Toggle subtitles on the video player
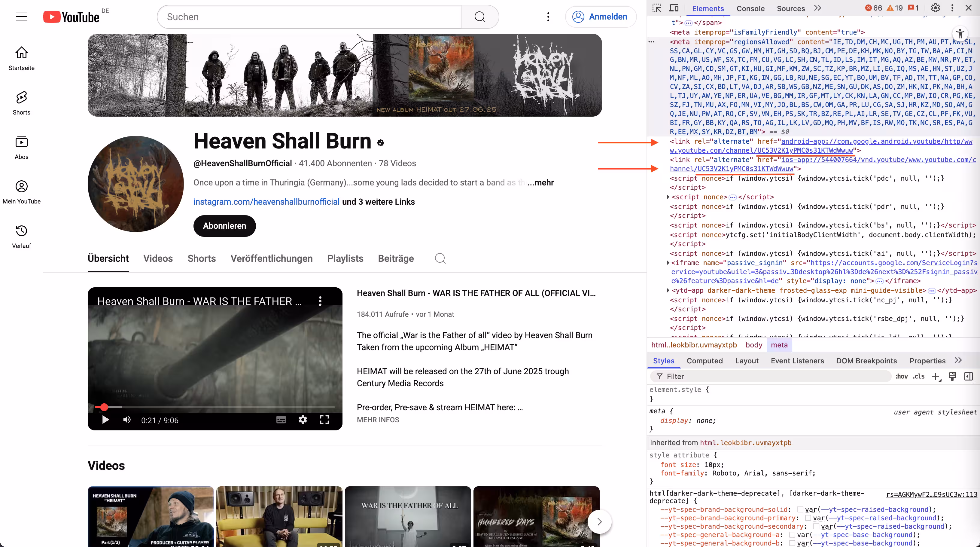980x547 pixels. (x=281, y=420)
